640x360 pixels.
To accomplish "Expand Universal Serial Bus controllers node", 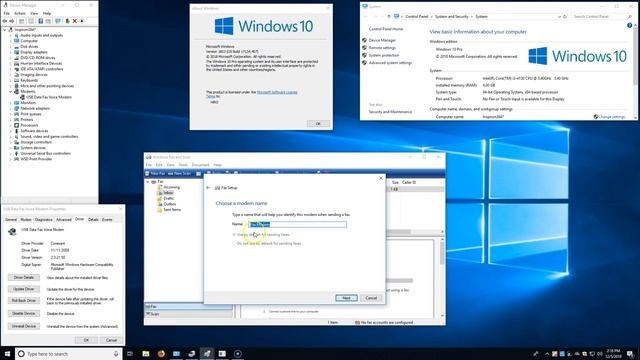I will coord(11,153).
